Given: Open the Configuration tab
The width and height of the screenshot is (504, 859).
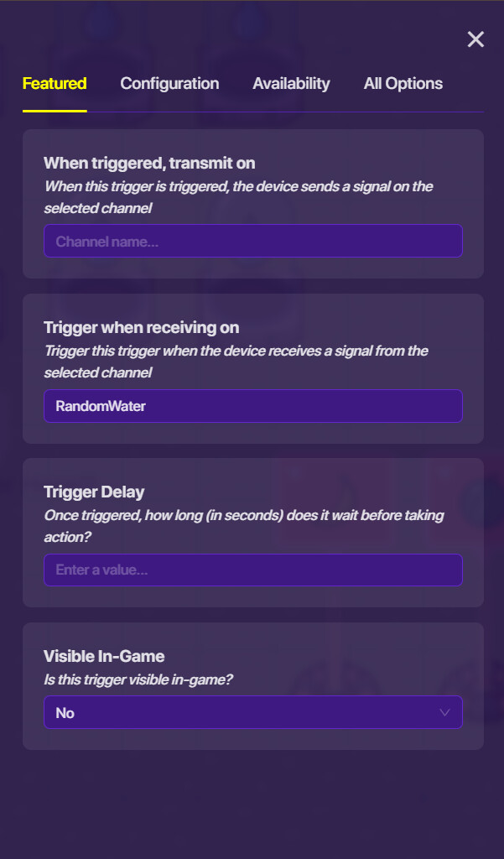Looking at the screenshot, I should click(x=169, y=83).
